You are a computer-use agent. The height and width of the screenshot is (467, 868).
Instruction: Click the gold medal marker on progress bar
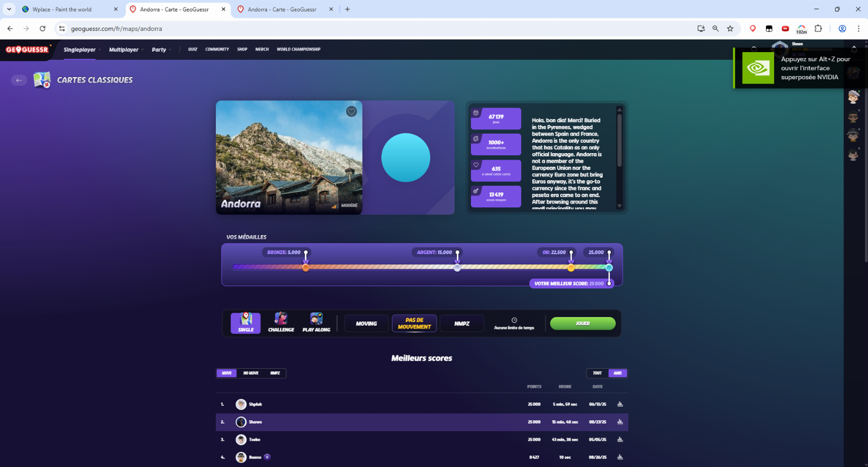tap(571, 267)
